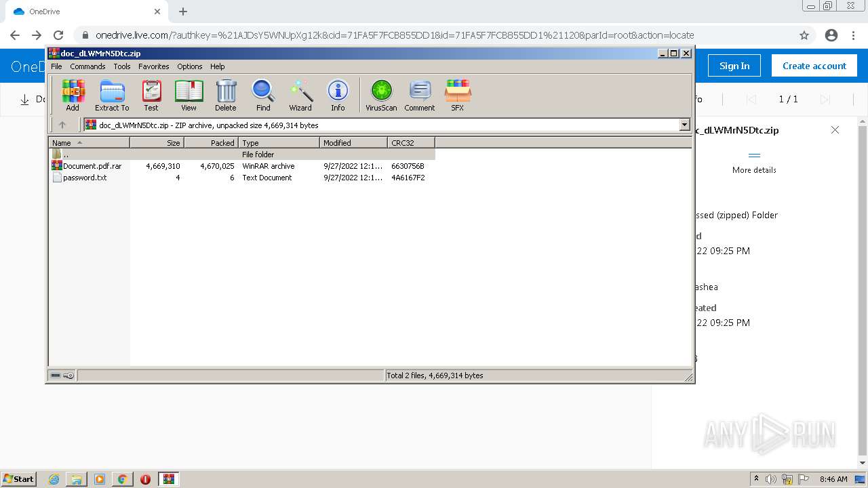This screenshot has height=488, width=868.
Task: Select the parent folder '..' row
Action: [242, 155]
